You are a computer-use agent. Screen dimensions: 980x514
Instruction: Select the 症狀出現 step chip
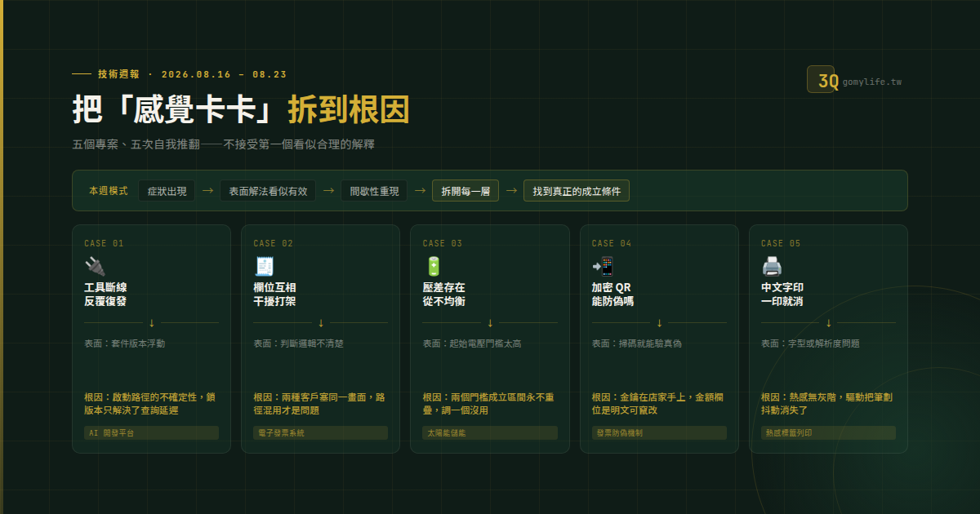coord(167,191)
